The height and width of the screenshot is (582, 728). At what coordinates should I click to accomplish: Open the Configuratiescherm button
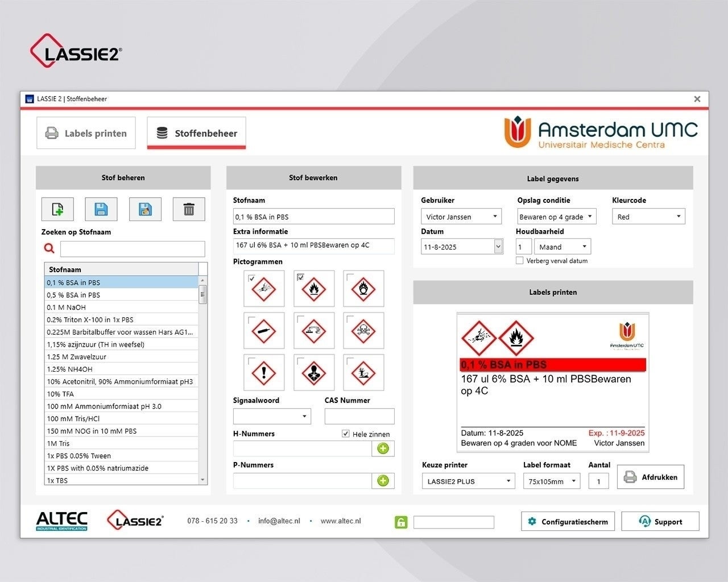(568, 522)
